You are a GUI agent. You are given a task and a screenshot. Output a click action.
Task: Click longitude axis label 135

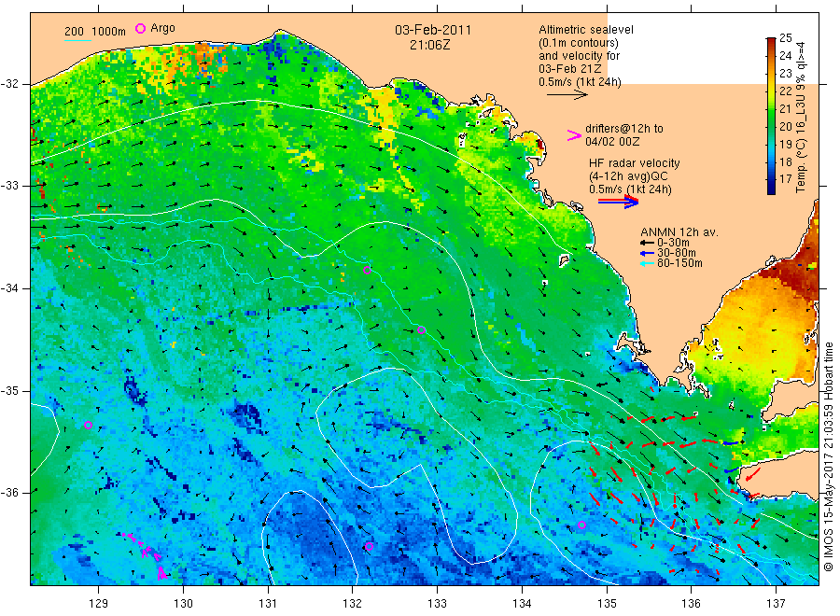pos(607,604)
